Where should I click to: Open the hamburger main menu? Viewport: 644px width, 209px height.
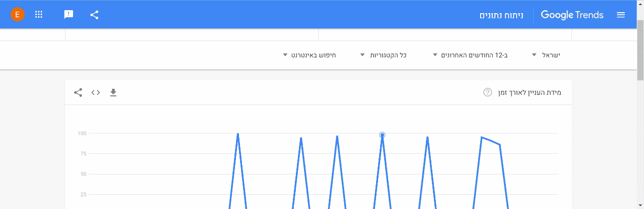coord(620,15)
